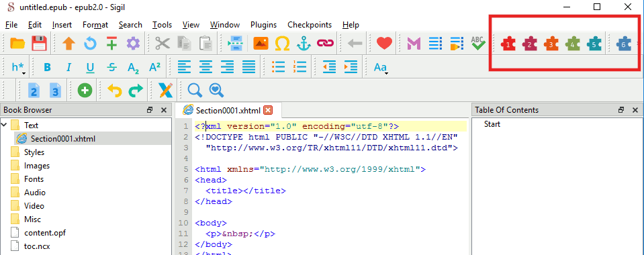Click the blue X pencil icon
Viewport: 644px width, 255px height.
[x=165, y=91]
